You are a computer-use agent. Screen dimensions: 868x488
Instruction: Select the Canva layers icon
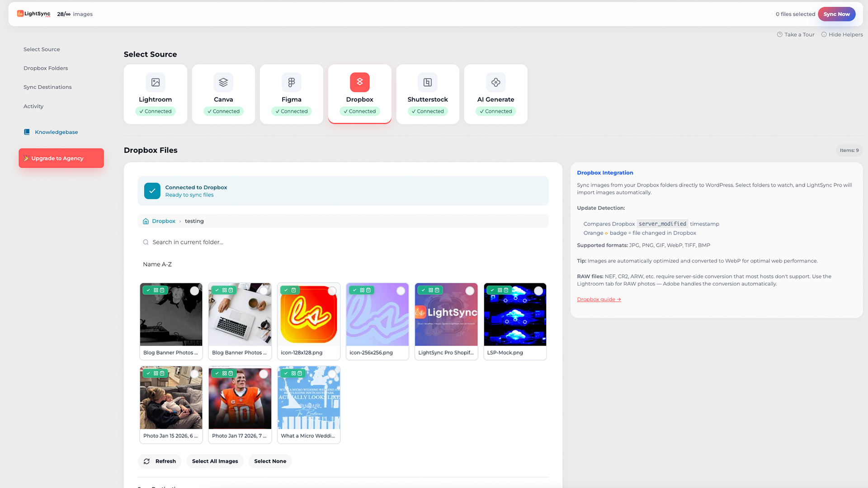pos(223,82)
